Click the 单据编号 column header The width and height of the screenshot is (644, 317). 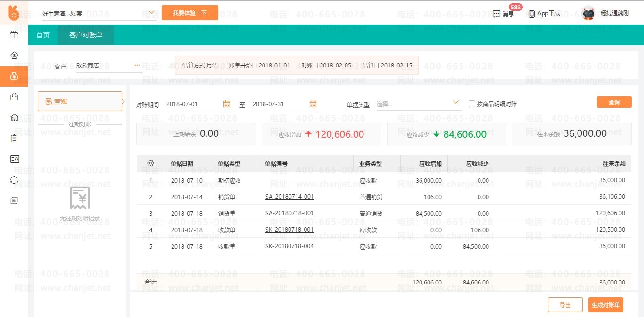tap(276, 164)
